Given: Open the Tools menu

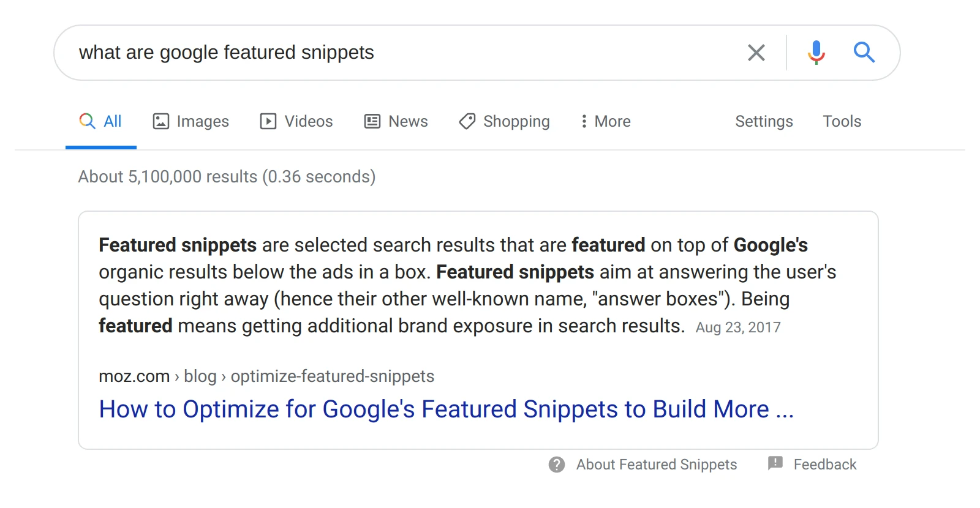Looking at the screenshot, I should click(842, 121).
